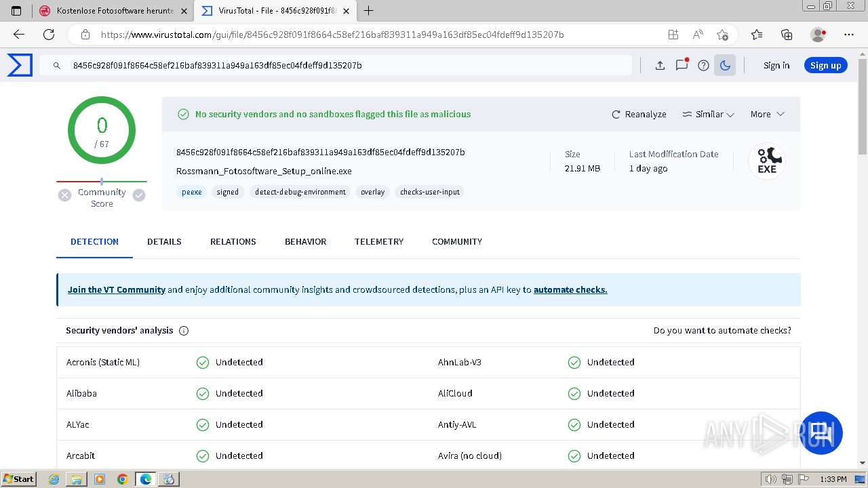Screen dimensions: 868x488
Task: Click the overlay tag
Action: (373, 192)
